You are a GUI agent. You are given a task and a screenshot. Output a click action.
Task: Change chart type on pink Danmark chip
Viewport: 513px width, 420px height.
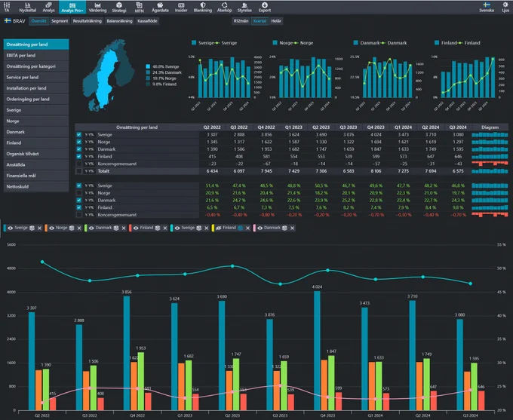(284, 228)
